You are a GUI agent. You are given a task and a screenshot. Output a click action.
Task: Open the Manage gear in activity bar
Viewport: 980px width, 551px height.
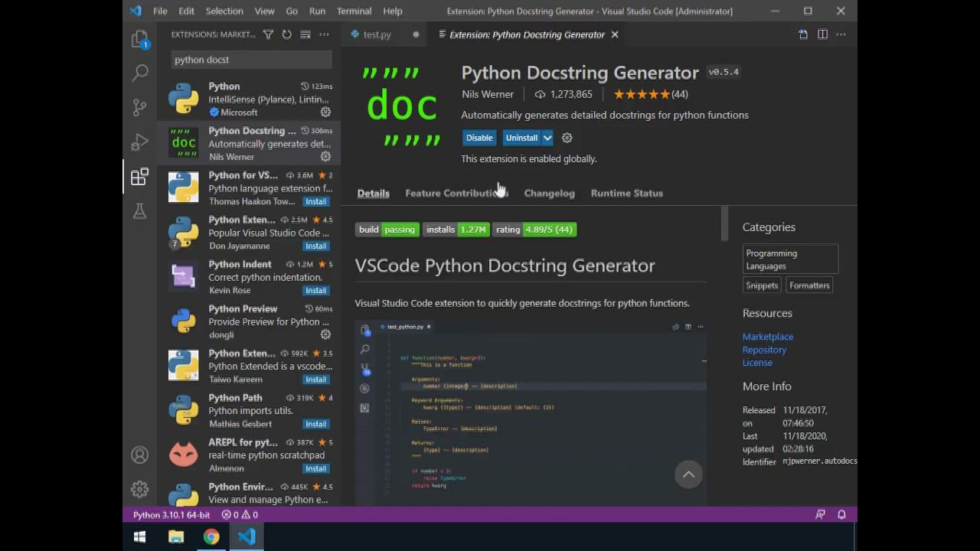tap(139, 490)
